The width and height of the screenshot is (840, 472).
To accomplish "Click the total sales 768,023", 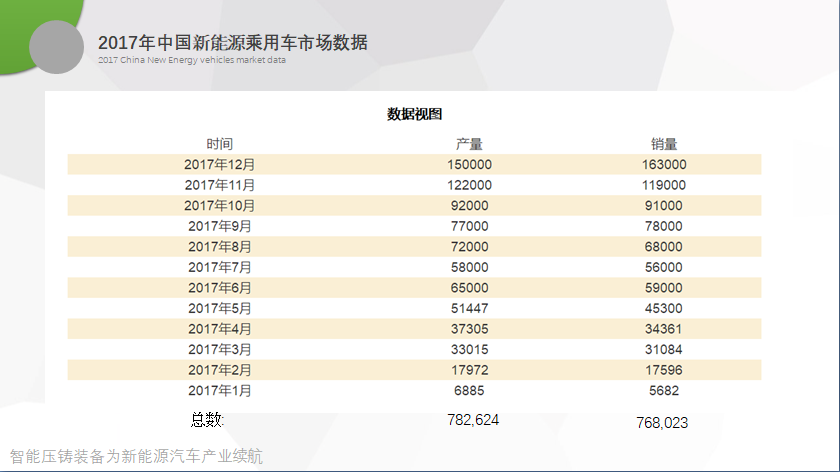I will click(x=661, y=423).
